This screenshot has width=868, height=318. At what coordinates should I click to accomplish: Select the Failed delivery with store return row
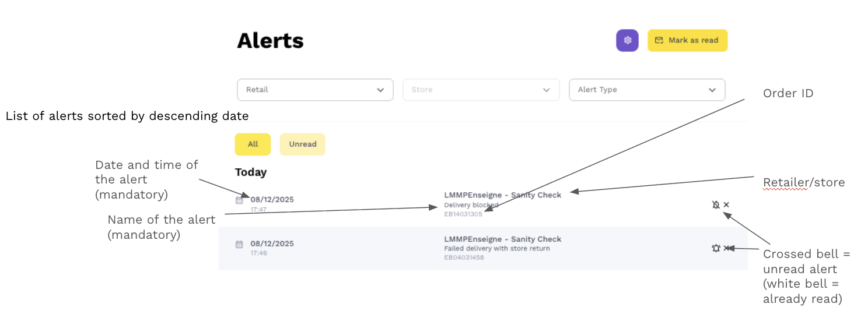tap(496, 249)
